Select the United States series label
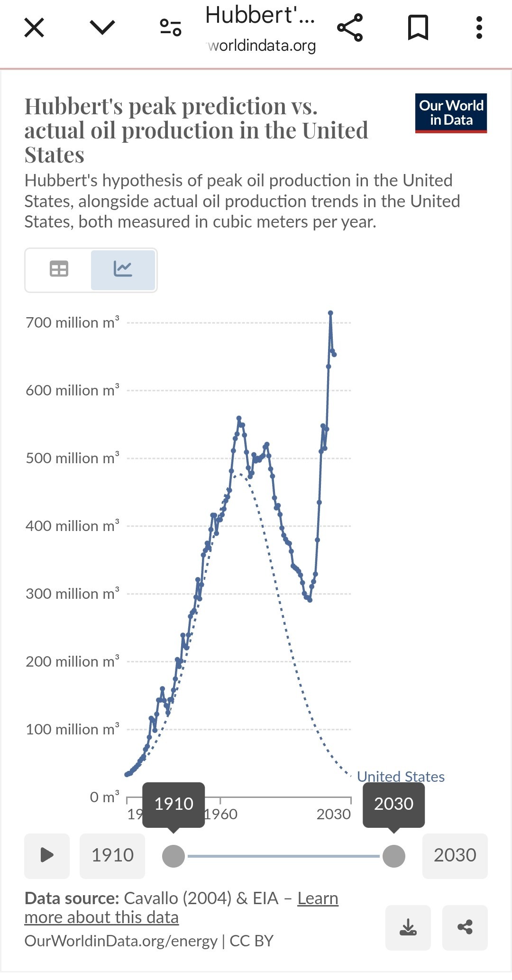 (401, 777)
